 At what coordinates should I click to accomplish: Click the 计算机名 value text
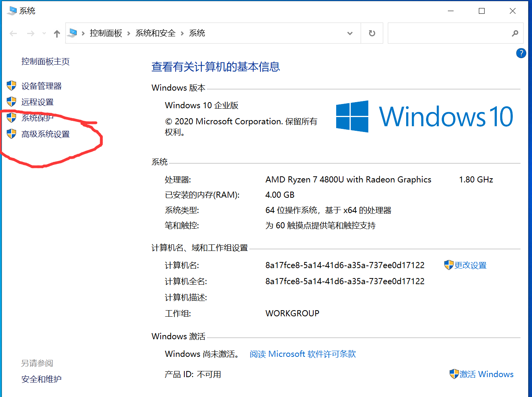pyautogui.click(x=345, y=265)
